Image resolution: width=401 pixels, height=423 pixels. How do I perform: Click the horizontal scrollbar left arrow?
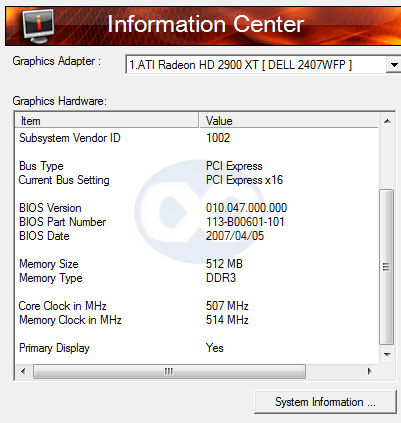click(23, 371)
